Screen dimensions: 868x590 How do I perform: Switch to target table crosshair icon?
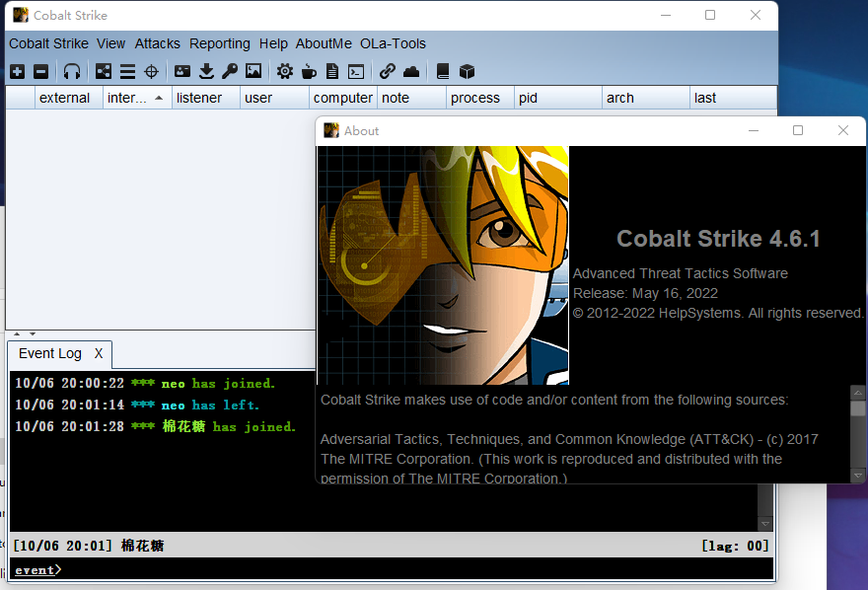pyautogui.click(x=151, y=71)
